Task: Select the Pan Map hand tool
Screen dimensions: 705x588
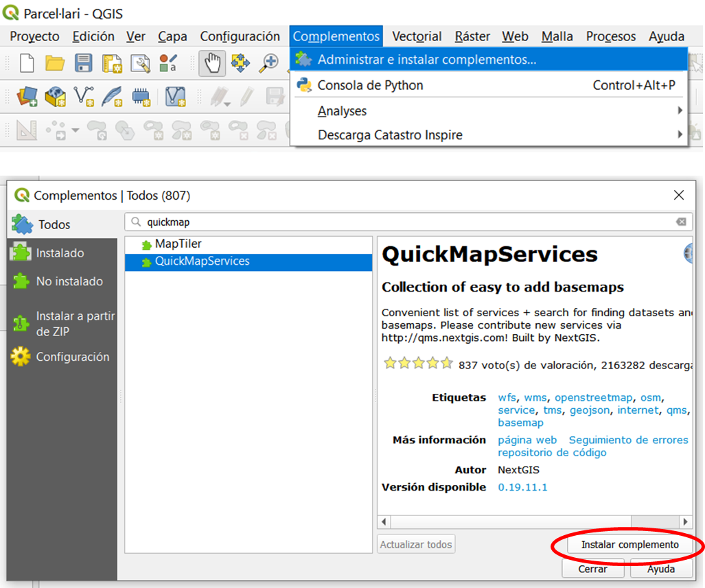Action: (x=212, y=63)
